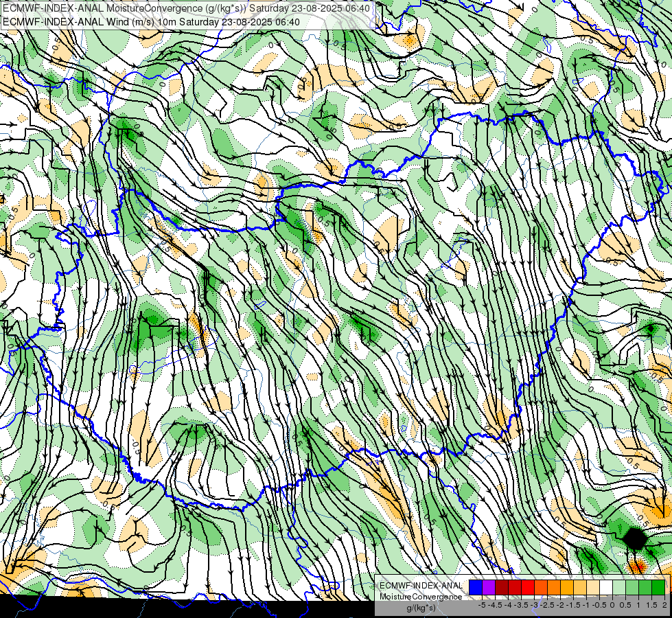Click the white swatch in the color scale

point(606,587)
